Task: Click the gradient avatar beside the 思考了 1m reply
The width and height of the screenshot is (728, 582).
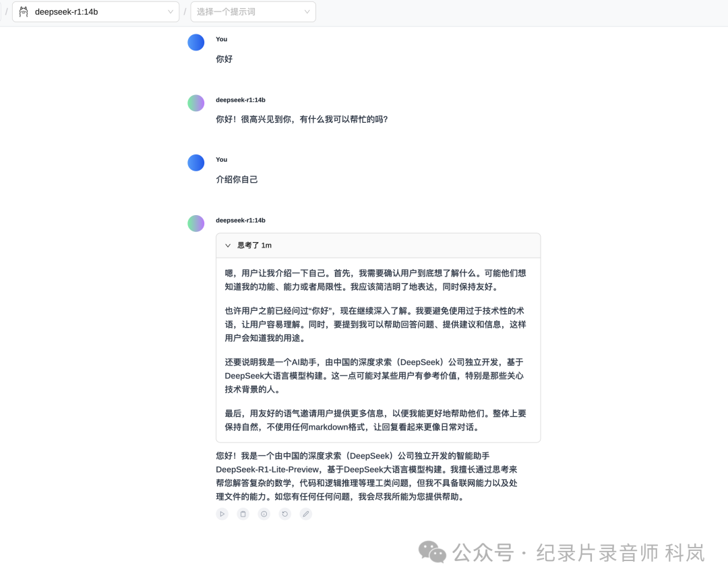Action: [x=196, y=223]
